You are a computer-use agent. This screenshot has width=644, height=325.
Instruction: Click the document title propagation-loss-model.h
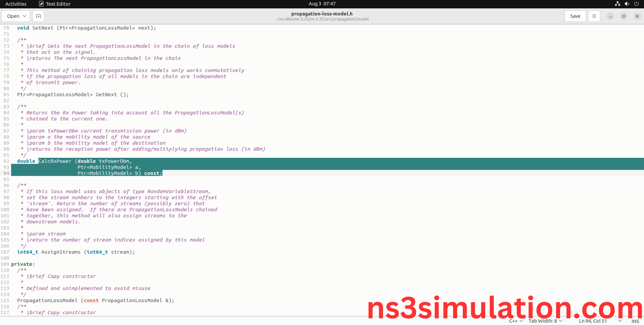(322, 13)
